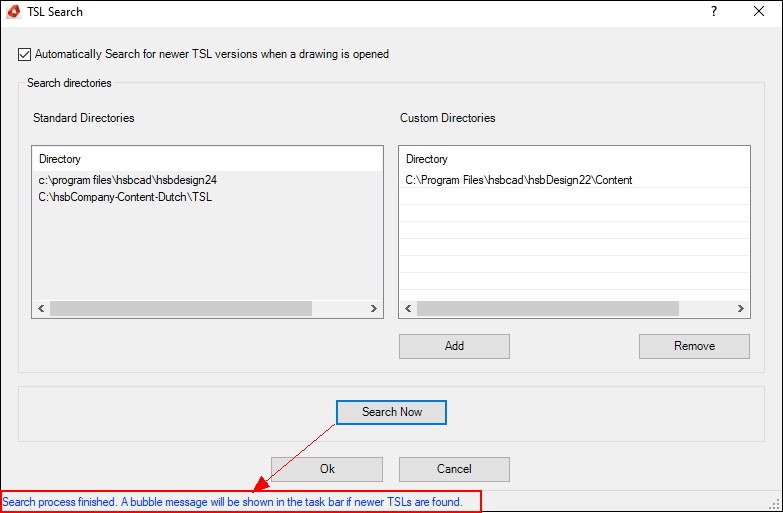This screenshot has width=783, height=513.
Task: Start the search with Search Now
Action: (x=392, y=412)
